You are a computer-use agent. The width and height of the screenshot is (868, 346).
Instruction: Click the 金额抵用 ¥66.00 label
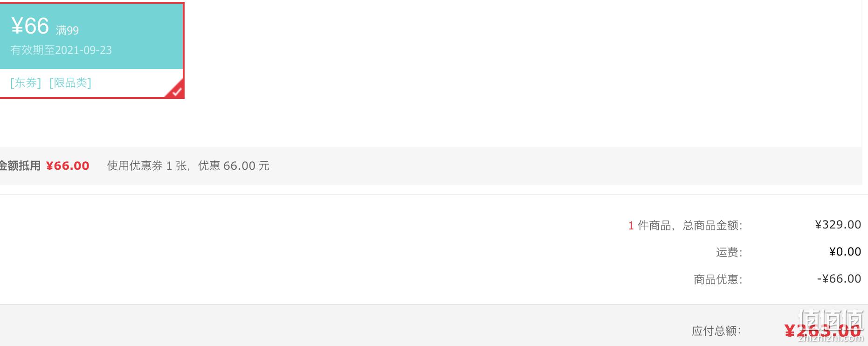pos(44,166)
